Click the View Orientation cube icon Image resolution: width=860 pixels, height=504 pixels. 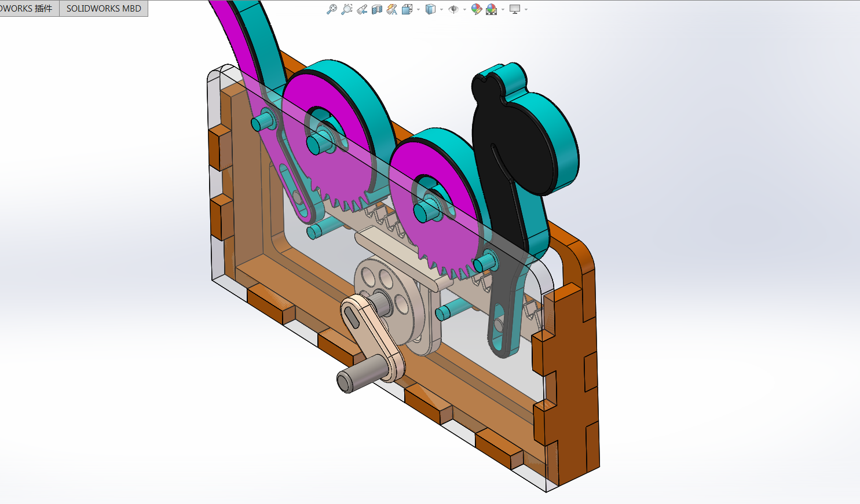pos(407,9)
